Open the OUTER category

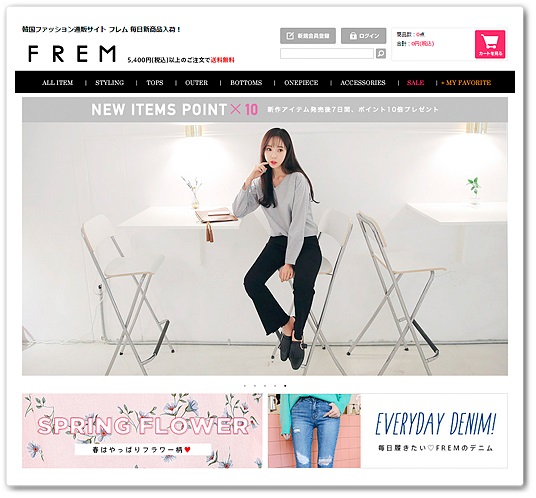(196, 82)
